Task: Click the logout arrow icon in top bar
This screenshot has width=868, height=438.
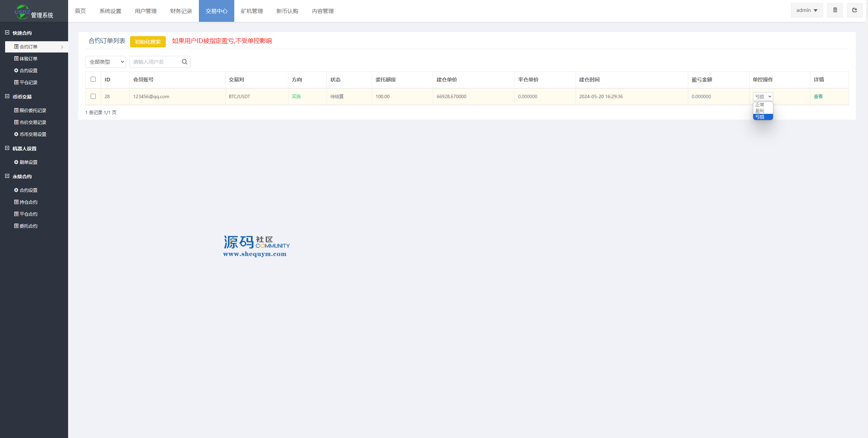Action: (x=854, y=10)
